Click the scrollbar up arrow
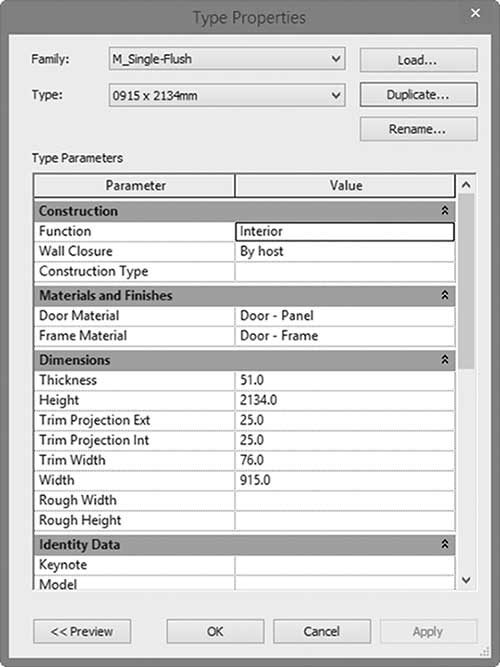 coord(466,185)
